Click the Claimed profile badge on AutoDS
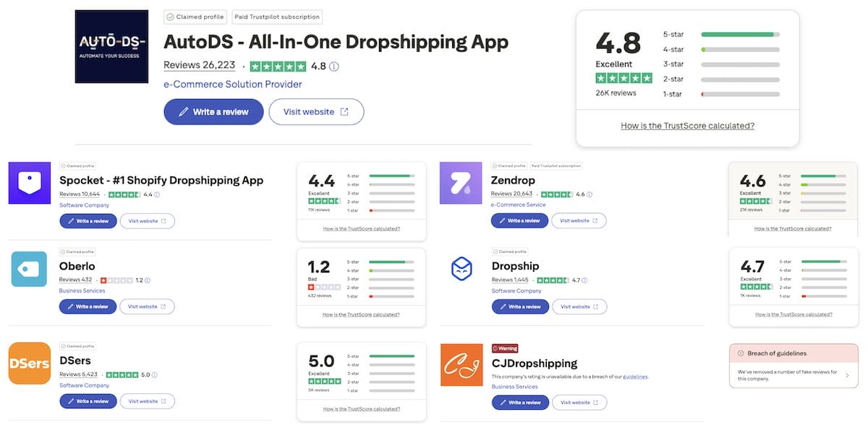868x438 pixels. click(x=194, y=16)
